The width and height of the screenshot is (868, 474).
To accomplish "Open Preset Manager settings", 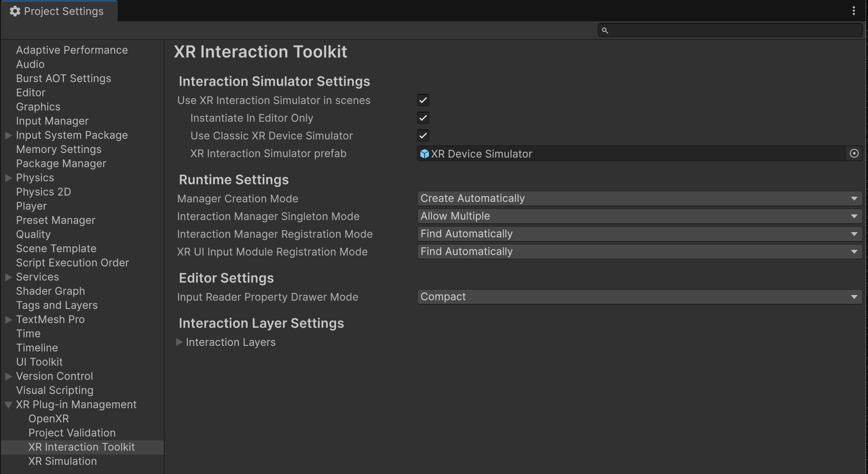I will pos(55,220).
